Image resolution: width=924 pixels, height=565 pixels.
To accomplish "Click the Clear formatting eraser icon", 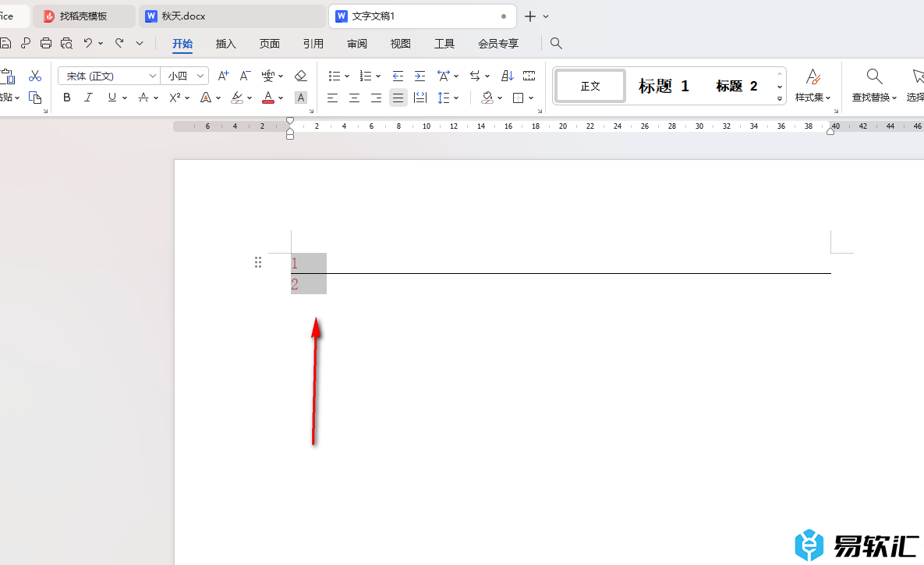I will click(300, 76).
